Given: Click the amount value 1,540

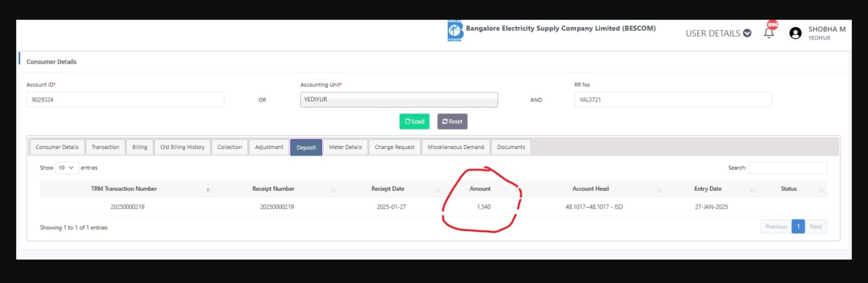Looking at the screenshot, I should click(484, 207).
